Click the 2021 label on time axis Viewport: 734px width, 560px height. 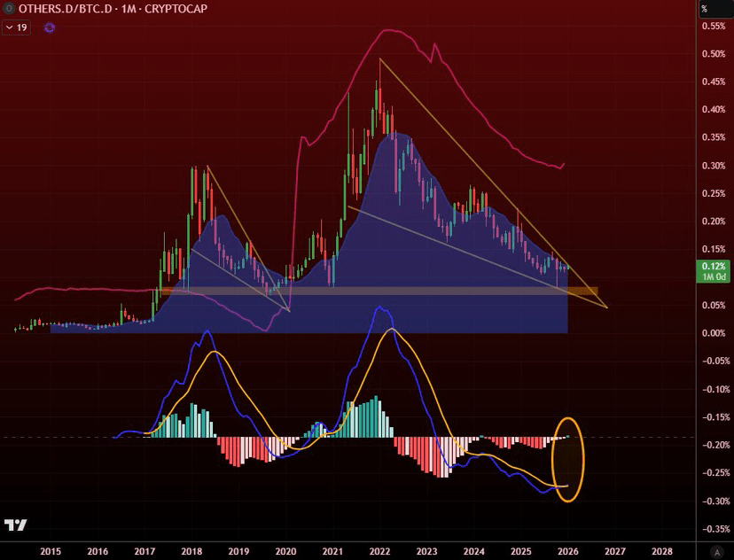pos(332,551)
